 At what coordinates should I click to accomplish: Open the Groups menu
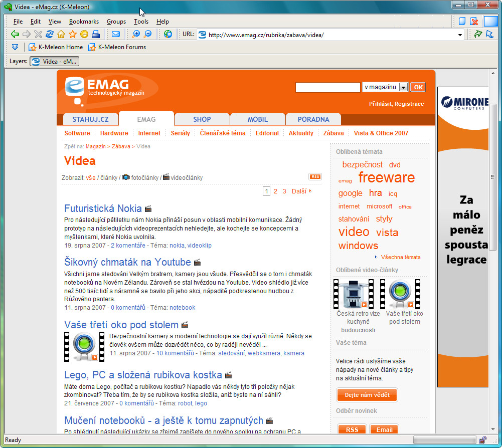click(116, 22)
